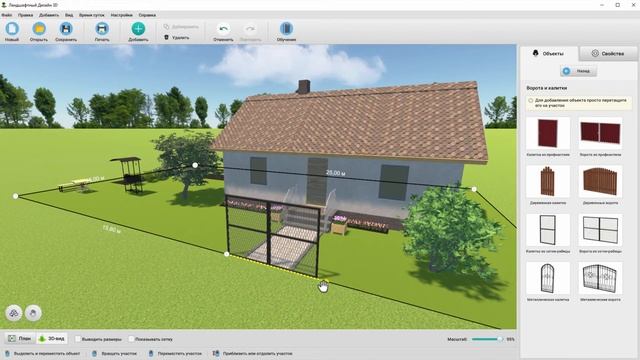This screenshot has width=640, height=360.
Task: Click the rotate view button in viewport corner
Action: [x=14, y=313]
